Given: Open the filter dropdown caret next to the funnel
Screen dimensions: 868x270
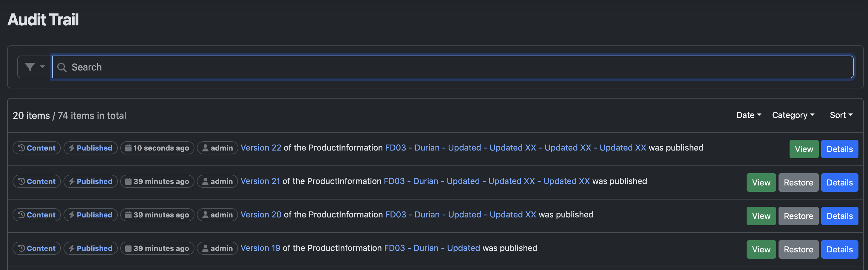Looking at the screenshot, I should tap(42, 67).
